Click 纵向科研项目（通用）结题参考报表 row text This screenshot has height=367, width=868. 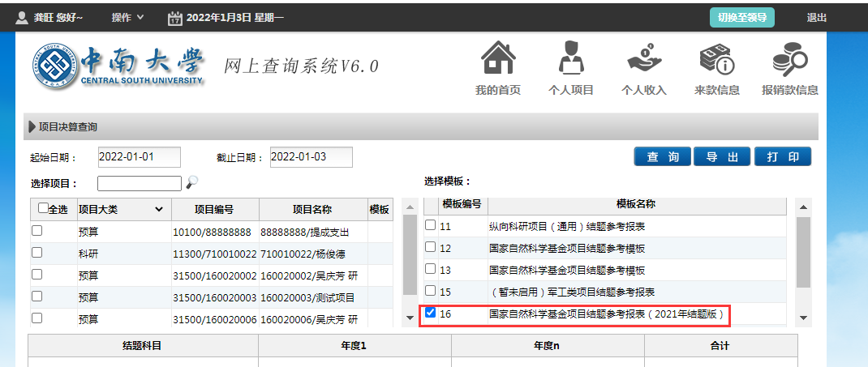tap(567, 226)
